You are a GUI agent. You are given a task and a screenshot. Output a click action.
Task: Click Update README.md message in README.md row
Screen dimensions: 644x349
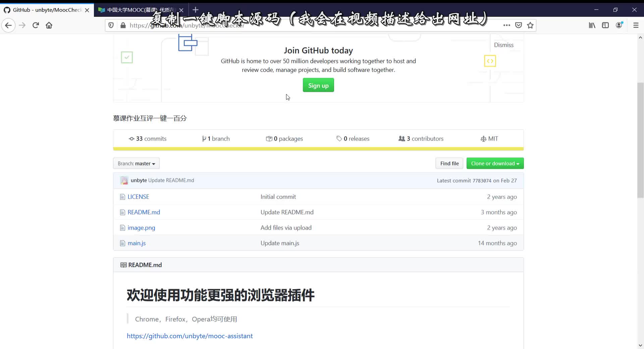point(287,212)
